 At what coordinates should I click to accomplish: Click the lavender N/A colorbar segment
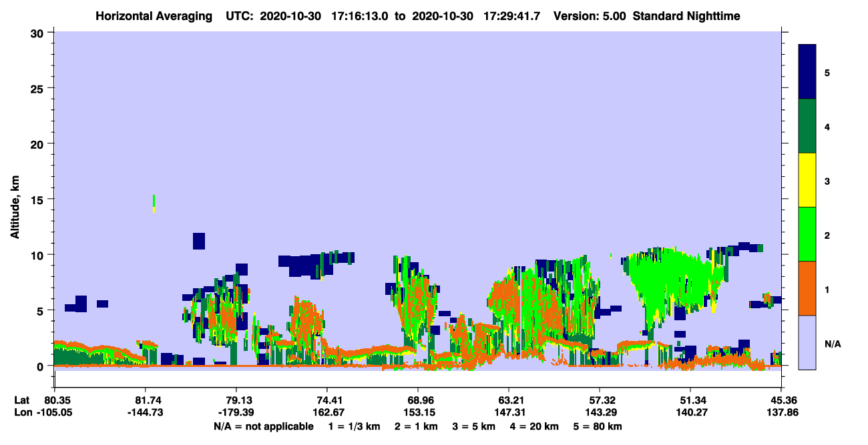[807, 342]
